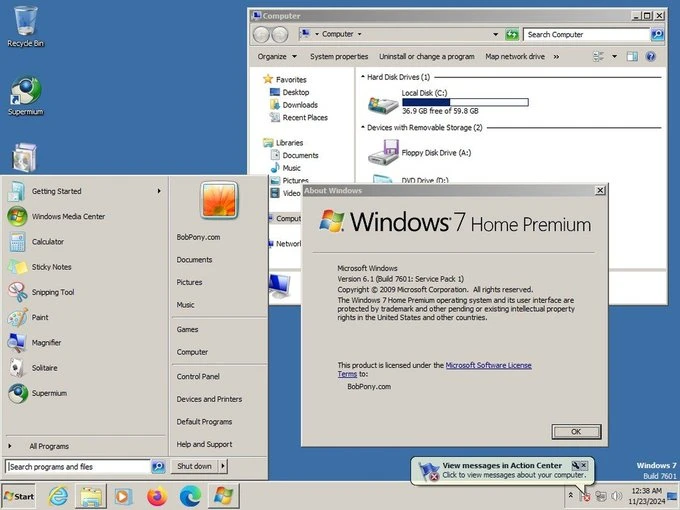The height and width of the screenshot is (510, 680).
Task: Open Control Panel from Start menu
Action: (198, 376)
